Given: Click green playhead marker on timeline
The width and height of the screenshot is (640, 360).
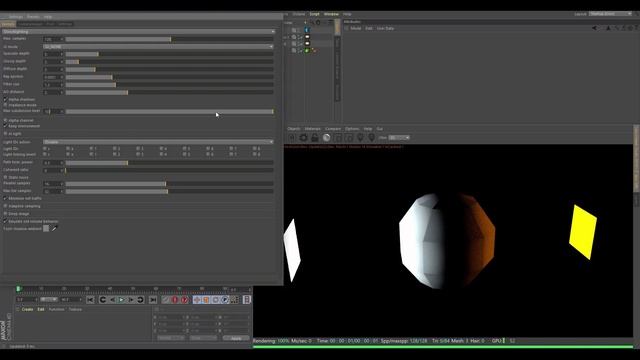Looking at the screenshot, I should 18,289.
